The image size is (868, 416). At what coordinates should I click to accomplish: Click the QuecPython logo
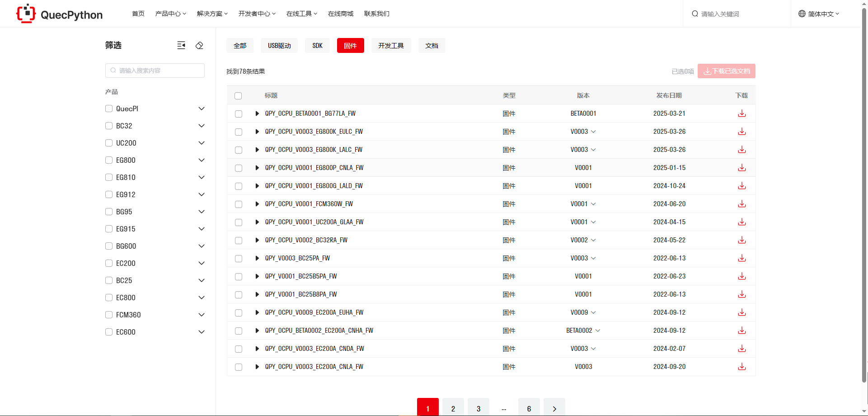[59, 14]
